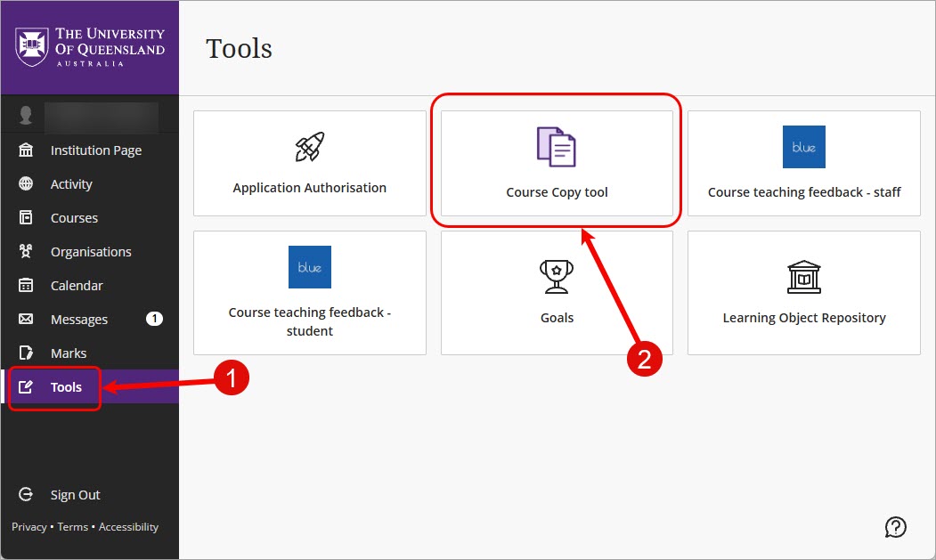Screen dimensions: 936x560
Task: Open Course teaching feedback - staff label
Action: [x=804, y=192]
